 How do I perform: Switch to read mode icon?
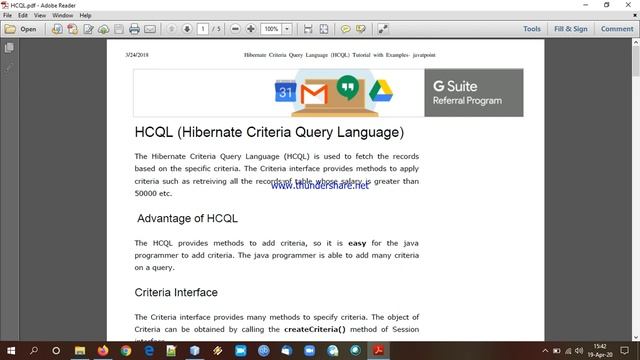click(x=383, y=29)
